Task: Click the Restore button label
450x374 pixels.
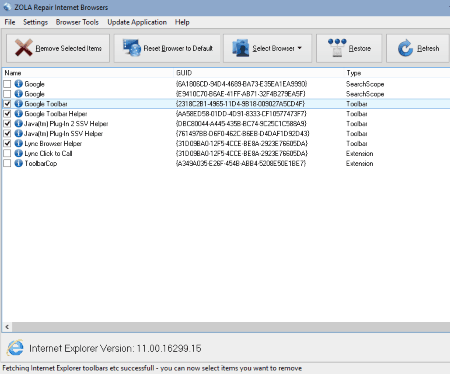Action: pyautogui.click(x=360, y=48)
